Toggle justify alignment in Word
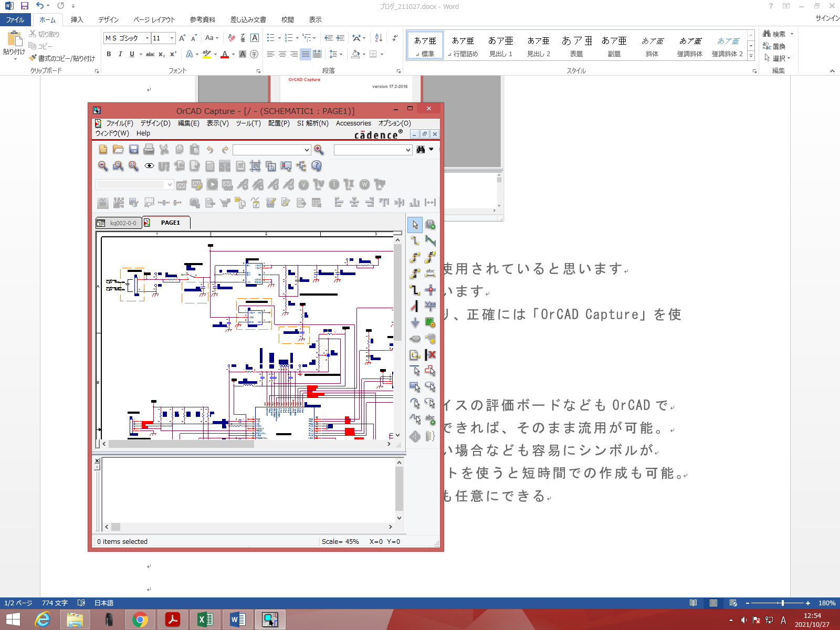This screenshot has width=840, height=630. point(306,54)
